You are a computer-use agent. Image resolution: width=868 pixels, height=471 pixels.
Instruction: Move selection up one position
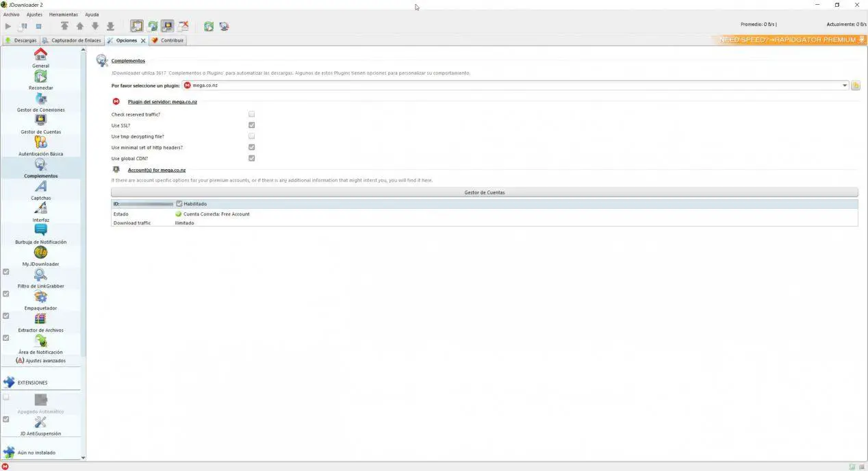point(79,26)
